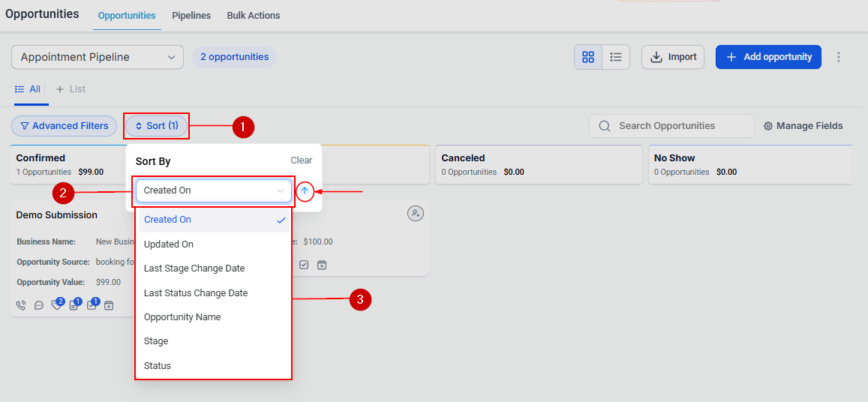Click the calendar appointment icon on Demo Submission
Viewport: 868px width, 402px height.
coord(109,305)
